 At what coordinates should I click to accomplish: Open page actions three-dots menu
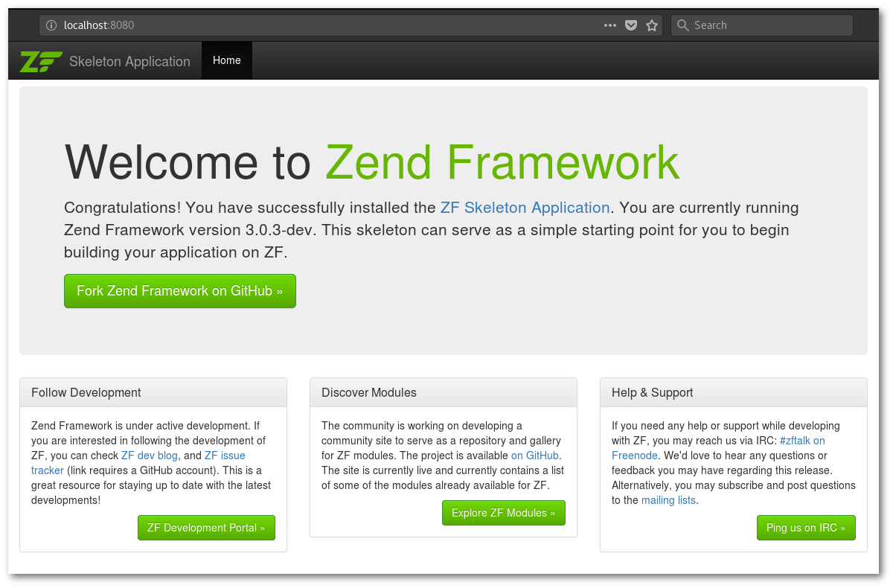pos(610,25)
